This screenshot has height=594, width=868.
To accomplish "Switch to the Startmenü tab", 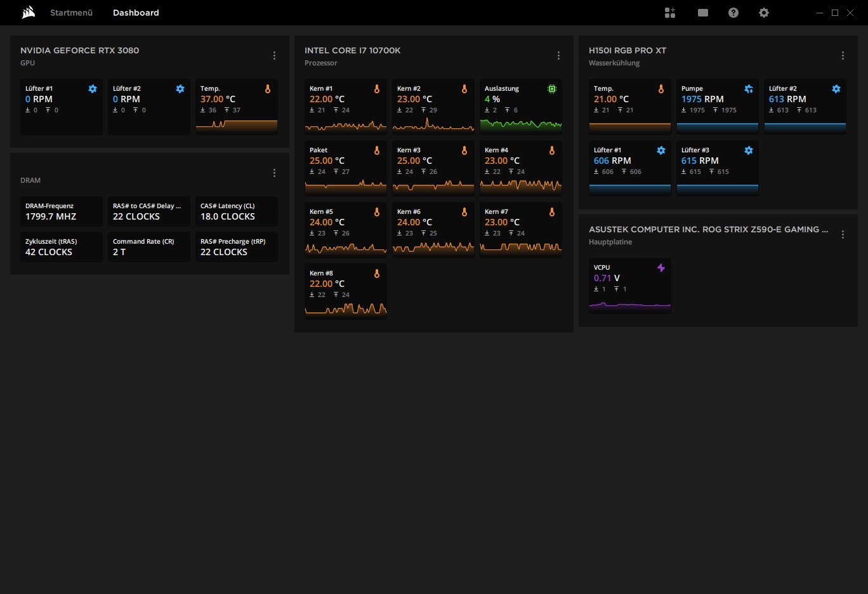I will pyautogui.click(x=71, y=13).
